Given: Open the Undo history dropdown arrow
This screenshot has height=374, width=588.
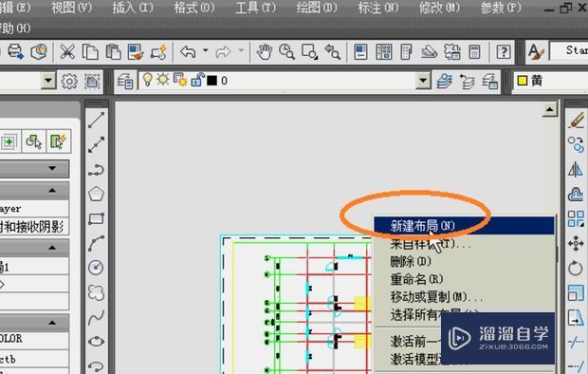Looking at the screenshot, I should tap(206, 50).
